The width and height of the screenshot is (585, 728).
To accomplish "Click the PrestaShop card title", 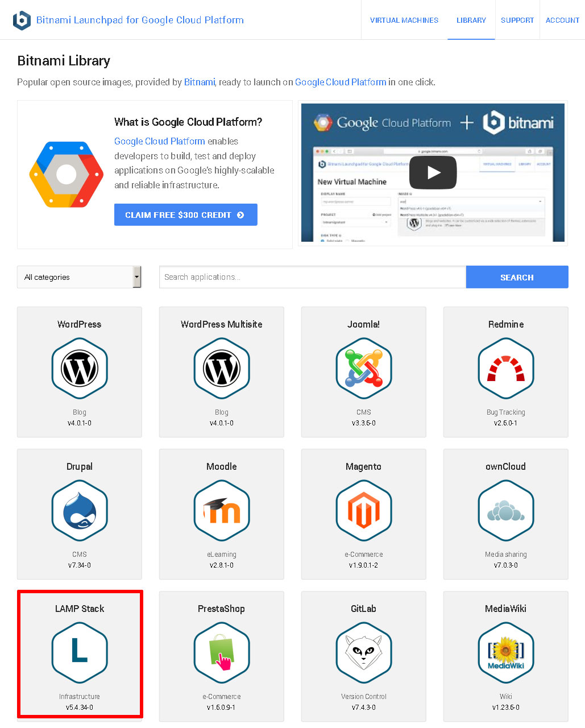I will tap(222, 609).
